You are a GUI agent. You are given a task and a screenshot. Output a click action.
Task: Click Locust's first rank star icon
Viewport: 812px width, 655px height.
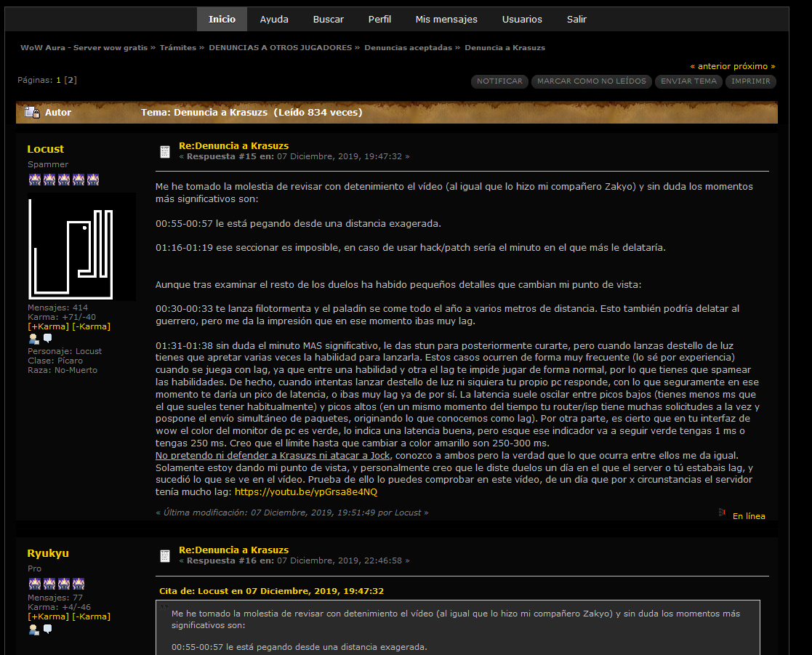click(35, 180)
